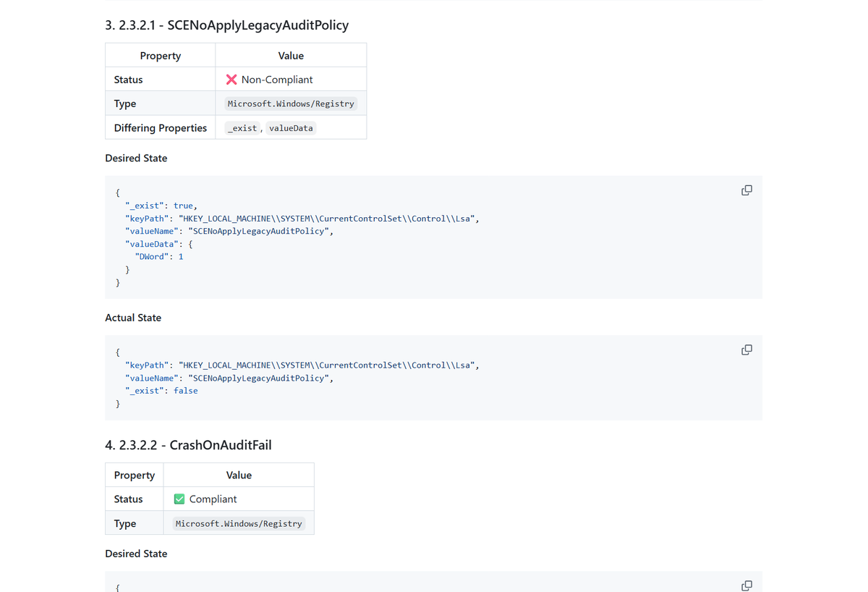Click the valueName line in the Actual State block
868x592 pixels.
coord(229,379)
